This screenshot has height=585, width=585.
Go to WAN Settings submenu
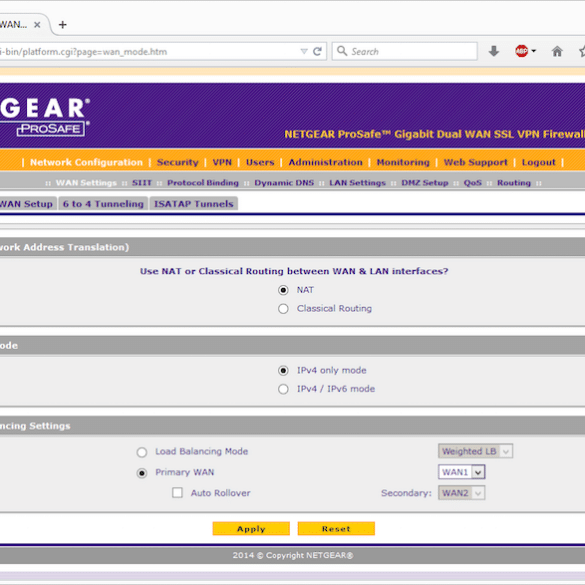[x=86, y=183]
